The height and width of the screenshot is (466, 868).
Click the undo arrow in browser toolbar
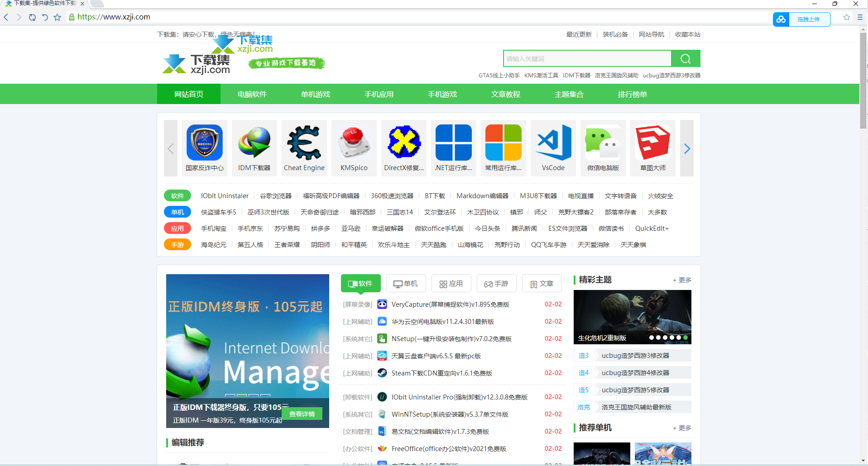tap(45, 17)
